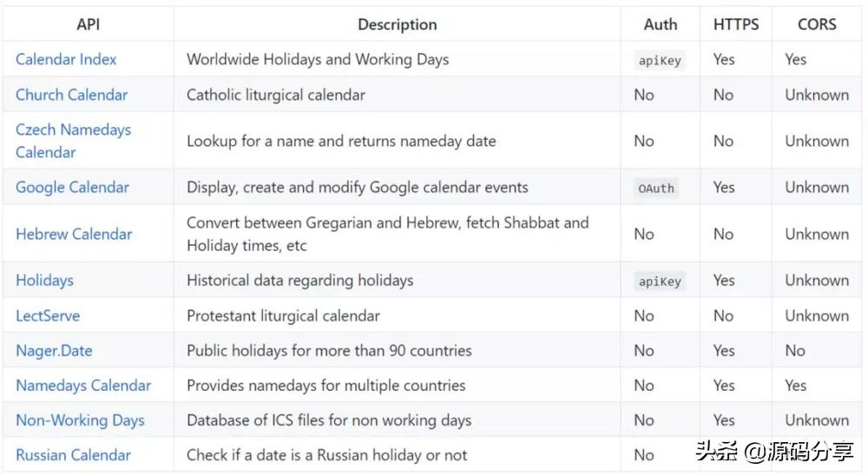Open the Holidays API link
This screenshot has width=868, height=476.
tap(44, 280)
